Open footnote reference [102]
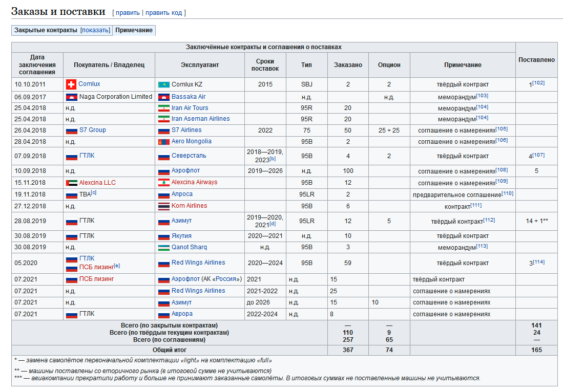Screen dimensions: 563x392 pyautogui.click(x=538, y=83)
